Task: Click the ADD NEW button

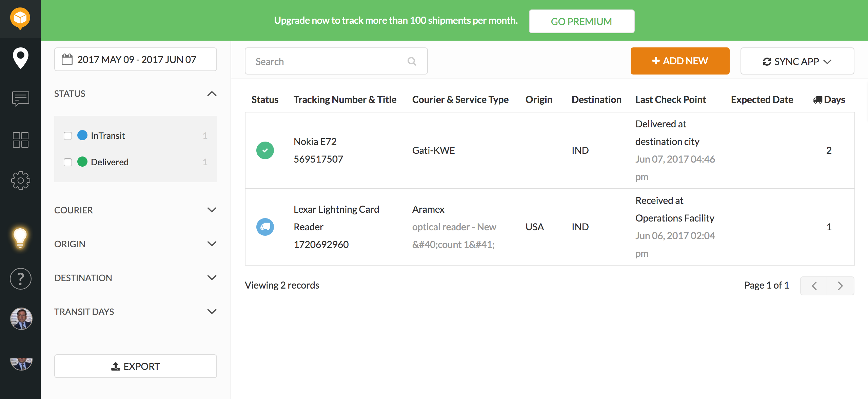Action: (679, 61)
